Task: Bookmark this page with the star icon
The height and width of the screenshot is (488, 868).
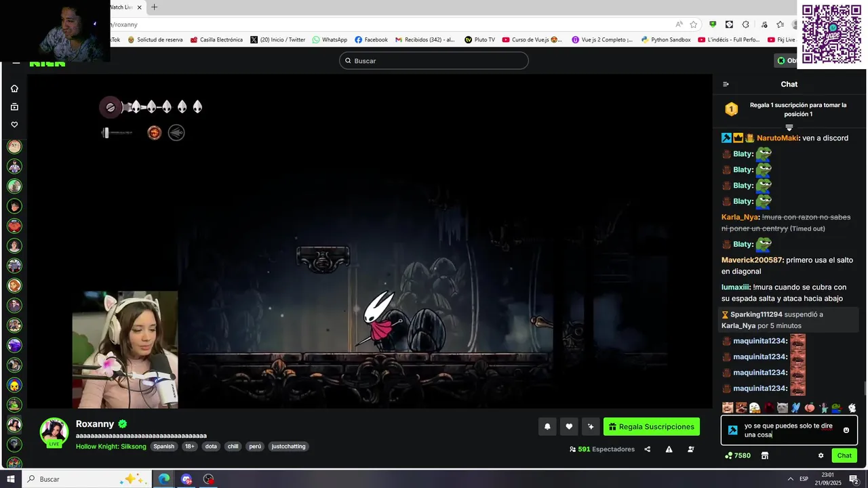Action: [694, 24]
